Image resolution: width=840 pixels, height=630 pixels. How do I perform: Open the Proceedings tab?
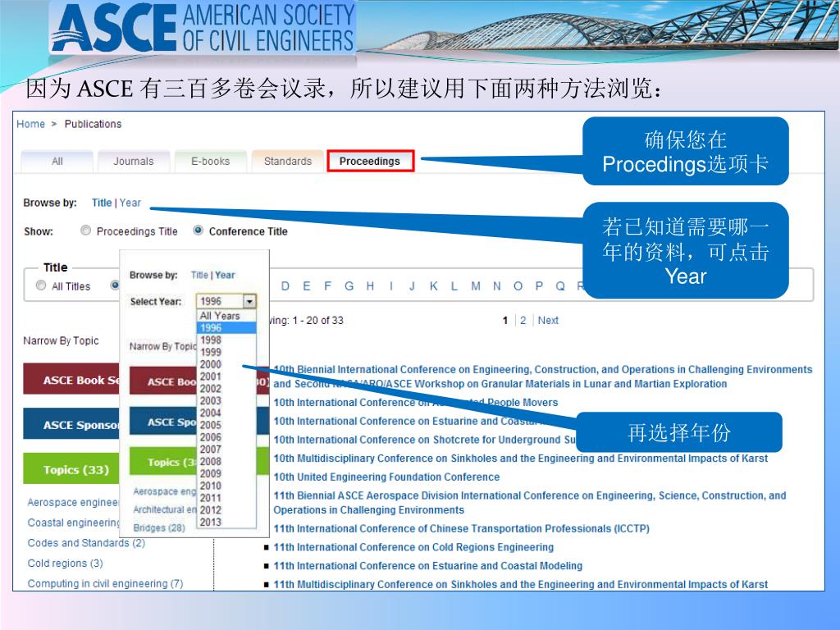pos(370,162)
